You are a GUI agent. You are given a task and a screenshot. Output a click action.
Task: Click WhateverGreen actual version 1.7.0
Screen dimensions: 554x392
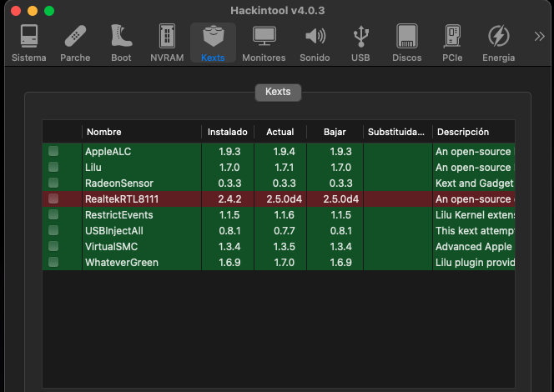[284, 263]
